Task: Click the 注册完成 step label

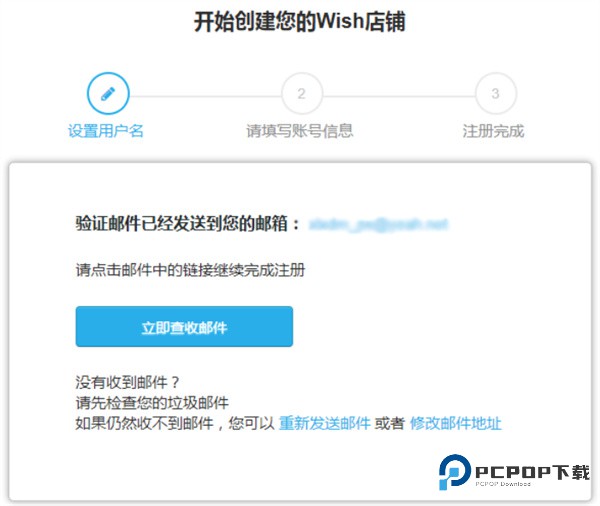Action: [x=493, y=131]
